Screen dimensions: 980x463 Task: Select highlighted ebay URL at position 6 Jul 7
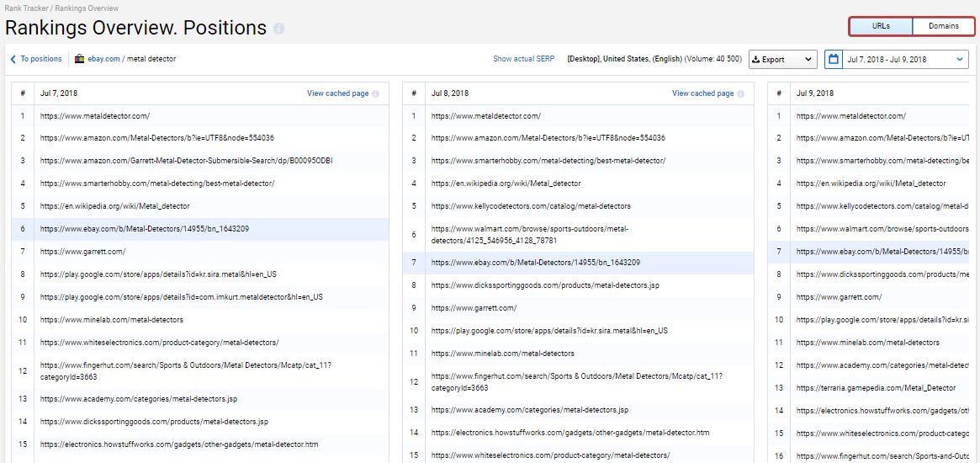[x=145, y=229]
